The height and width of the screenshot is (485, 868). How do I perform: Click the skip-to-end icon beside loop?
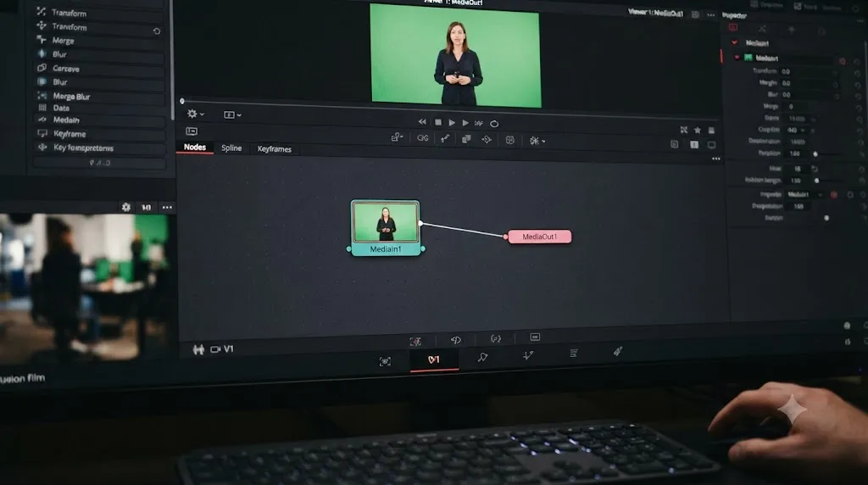coord(479,124)
